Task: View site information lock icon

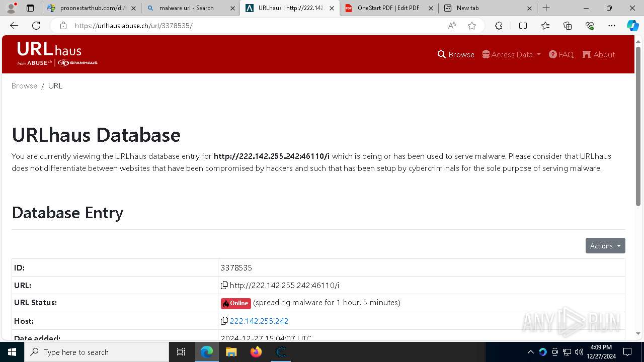Action: coord(63,26)
